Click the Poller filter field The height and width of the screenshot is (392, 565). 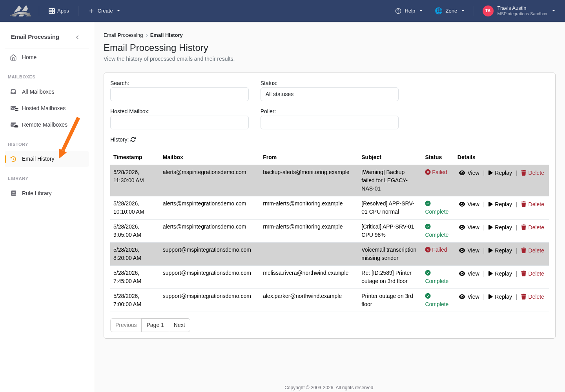[x=330, y=122]
